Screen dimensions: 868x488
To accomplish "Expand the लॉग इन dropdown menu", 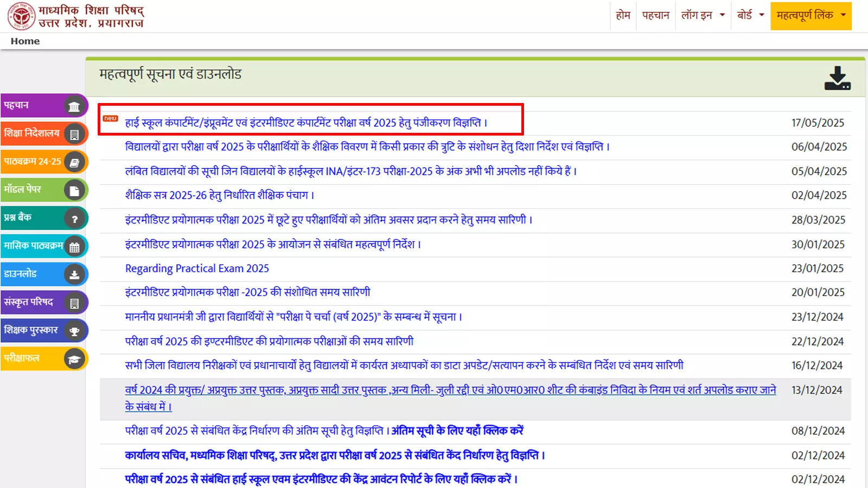I will coord(703,15).
